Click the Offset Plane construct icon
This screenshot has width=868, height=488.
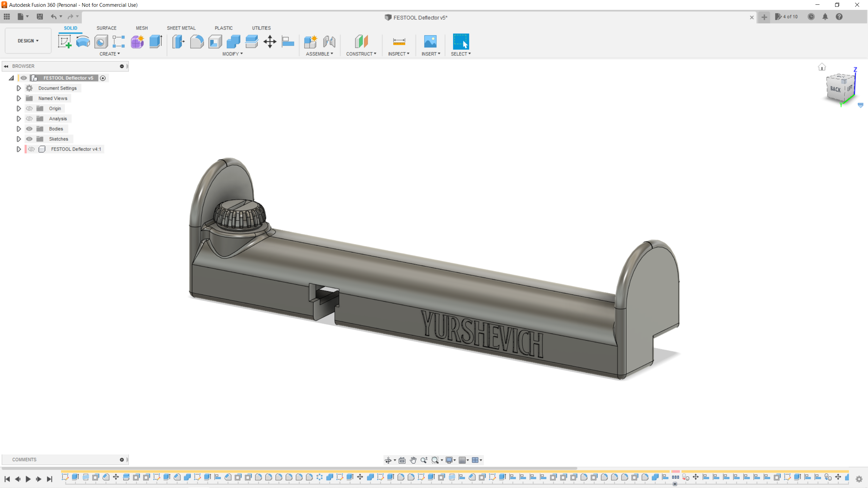[361, 42]
